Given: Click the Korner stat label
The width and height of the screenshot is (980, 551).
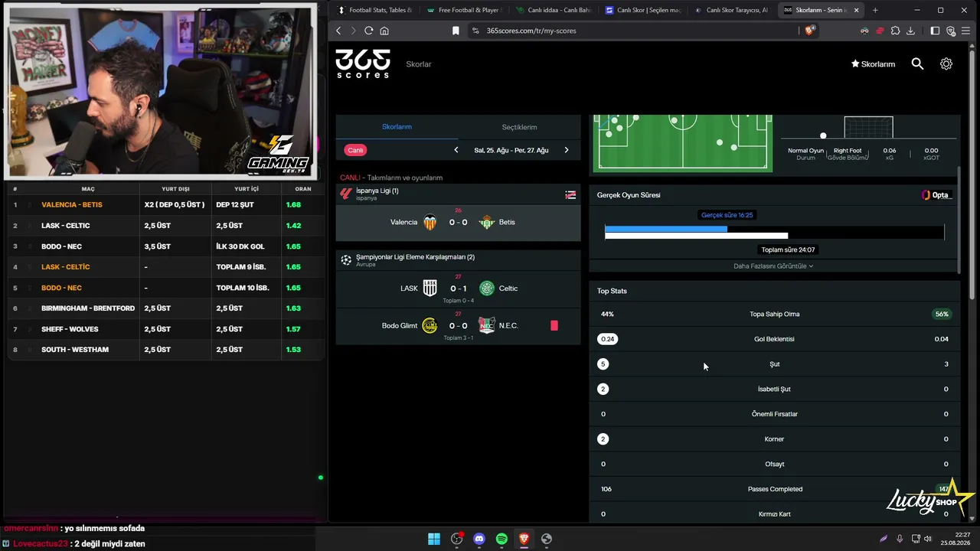Looking at the screenshot, I should (774, 439).
